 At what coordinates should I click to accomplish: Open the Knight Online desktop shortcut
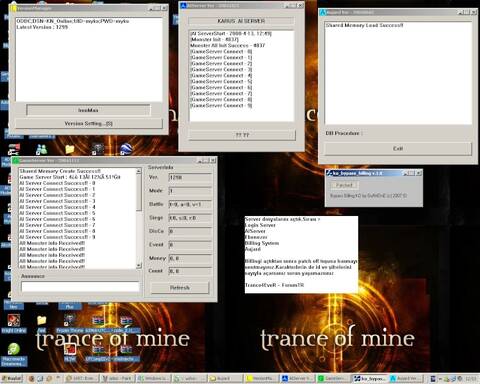[13, 323]
